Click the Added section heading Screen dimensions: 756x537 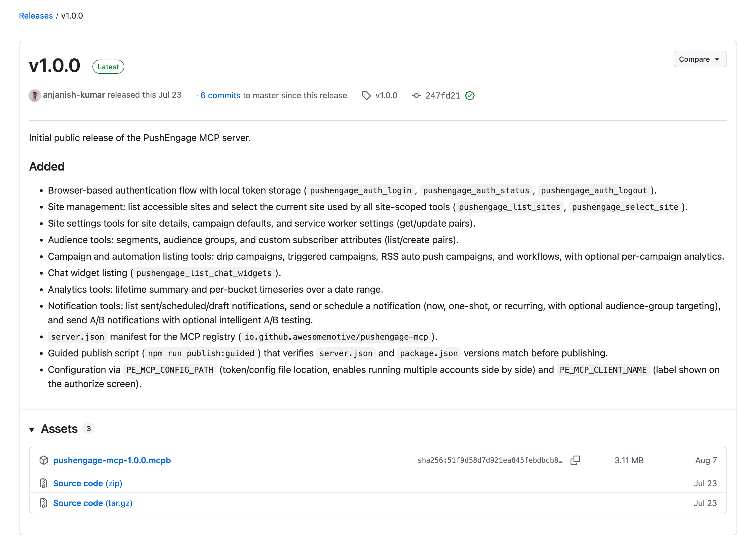coord(47,166)
